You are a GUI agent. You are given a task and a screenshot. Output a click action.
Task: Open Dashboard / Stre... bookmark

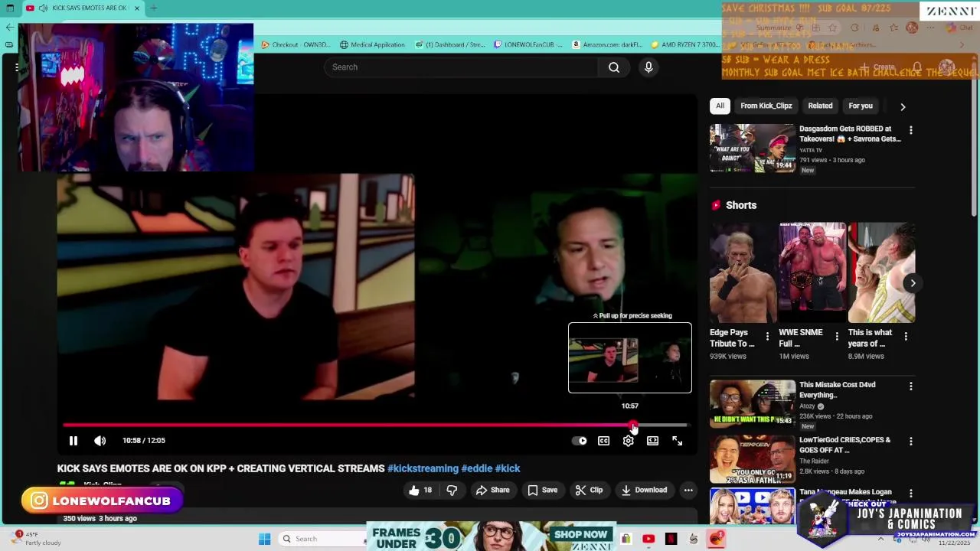pyautogui.click(x=450, y=44)
